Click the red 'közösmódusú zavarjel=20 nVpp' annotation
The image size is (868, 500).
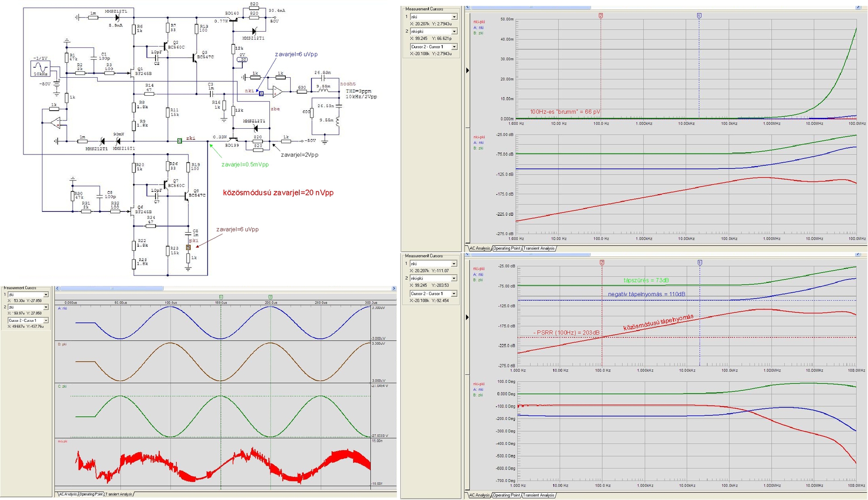pos(278,192)
